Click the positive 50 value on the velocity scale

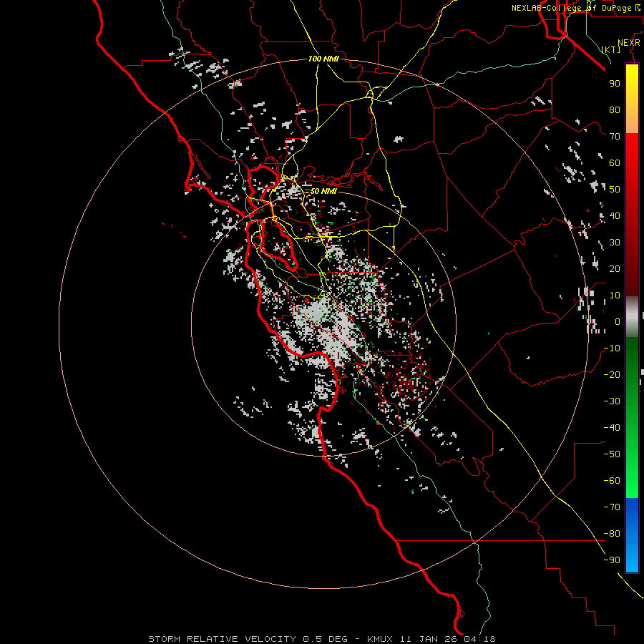click(615, 190)
